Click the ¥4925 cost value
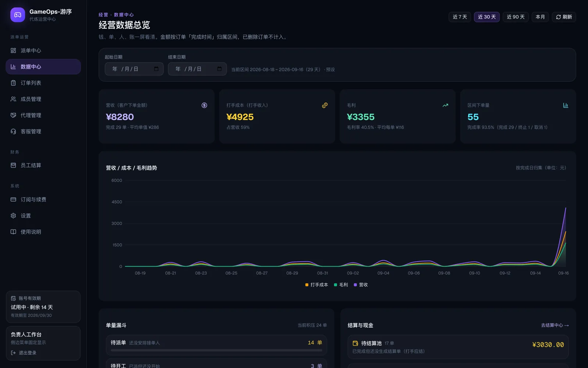Screen dimensions: 588x368 [x=240, y=117]
